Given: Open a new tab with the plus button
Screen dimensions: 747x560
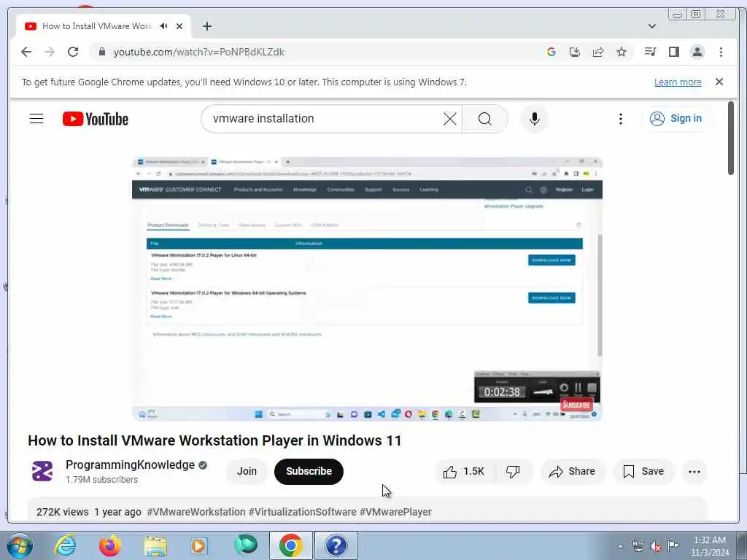Looking at the screenshot, I should 206,26.
